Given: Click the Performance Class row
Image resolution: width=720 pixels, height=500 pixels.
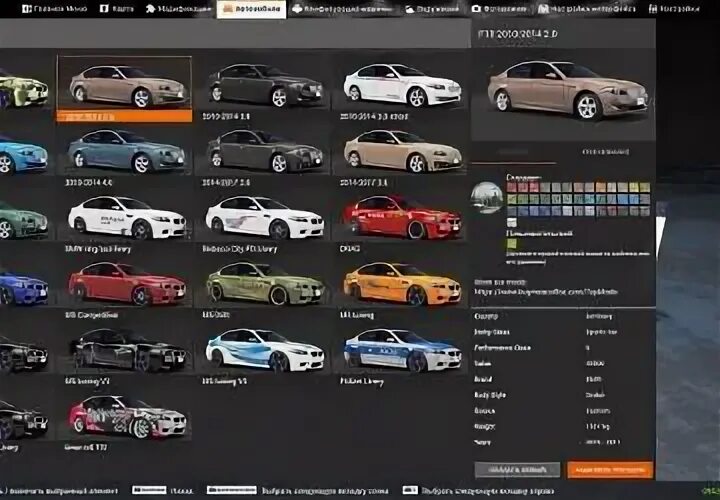Looking at the screenshot, I should click(x=563, y=348).
